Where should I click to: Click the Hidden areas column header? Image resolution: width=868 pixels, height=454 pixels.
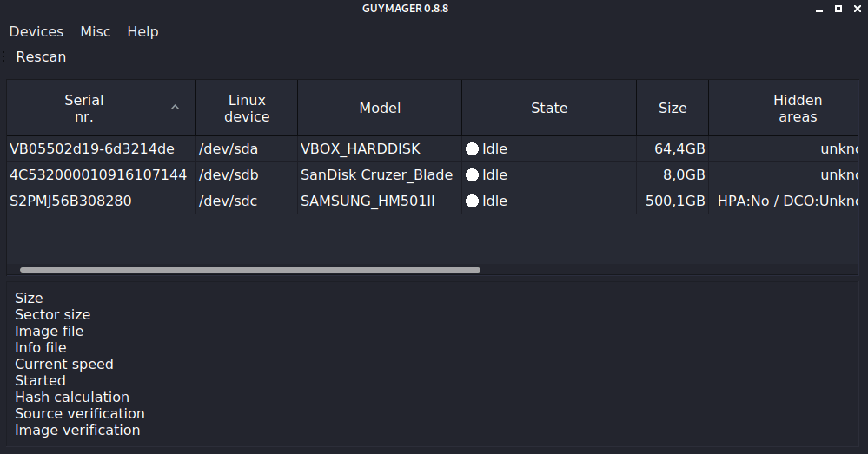797,109
